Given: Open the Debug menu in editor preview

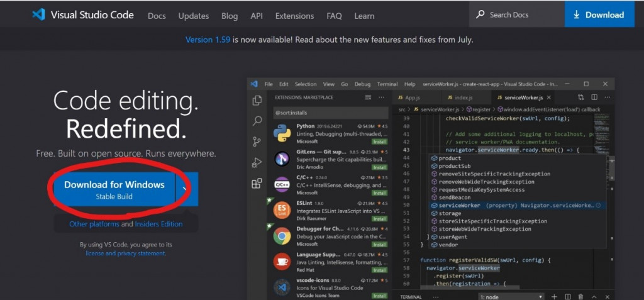Looking at the screenshot, I should [x=362, y=84].
